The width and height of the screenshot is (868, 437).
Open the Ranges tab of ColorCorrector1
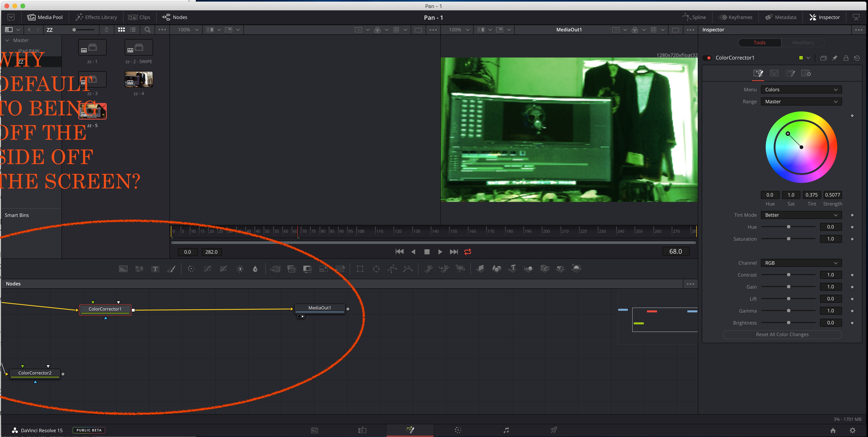click(x=774, y=73)
